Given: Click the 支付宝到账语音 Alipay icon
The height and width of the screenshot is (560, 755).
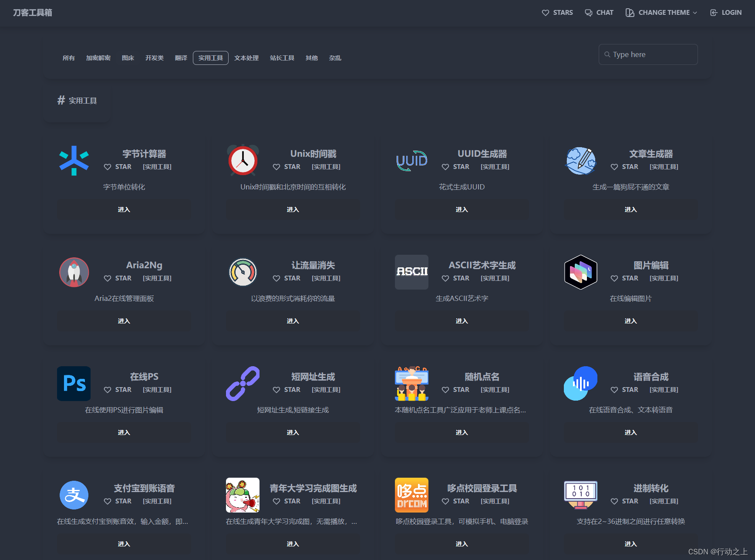Looking at the screenshot, I should click(x=74, y=495).
